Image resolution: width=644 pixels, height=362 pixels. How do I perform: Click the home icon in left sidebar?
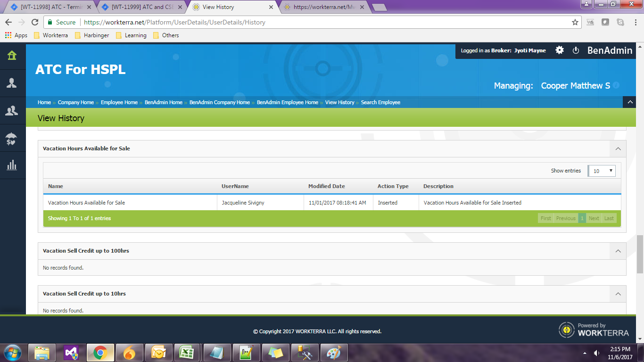click(x=12, y=56)
